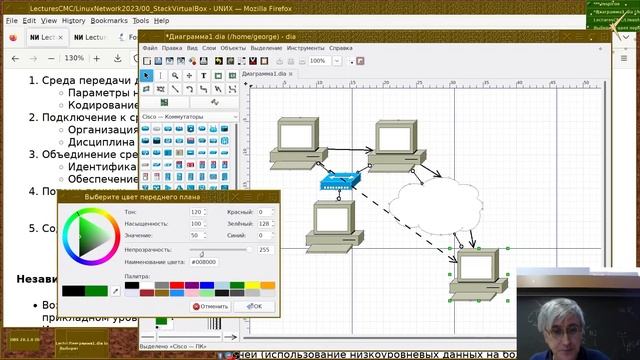Select the Magnify tool in Dia toolbox

pyautogui.click(x=175, y=76)
